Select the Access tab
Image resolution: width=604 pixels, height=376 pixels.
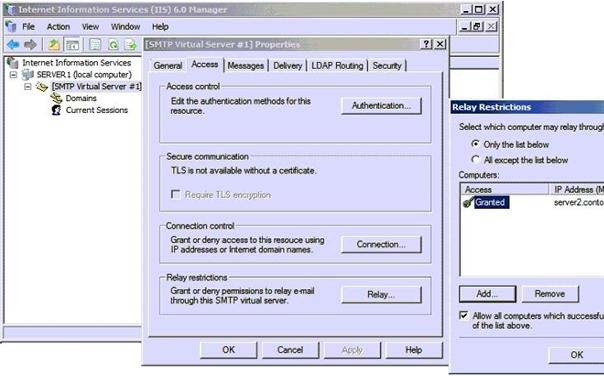[x=205, y=64]
